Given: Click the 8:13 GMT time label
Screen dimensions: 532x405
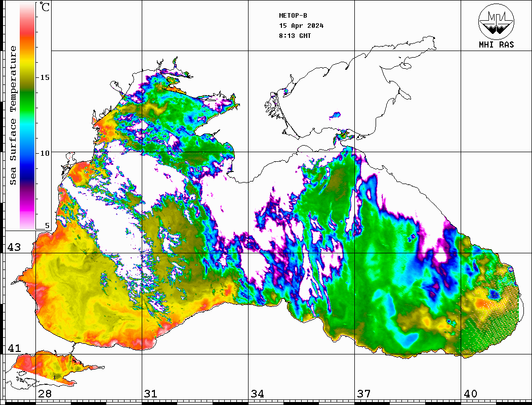Looking at the screenshot, I should point(295,36).
